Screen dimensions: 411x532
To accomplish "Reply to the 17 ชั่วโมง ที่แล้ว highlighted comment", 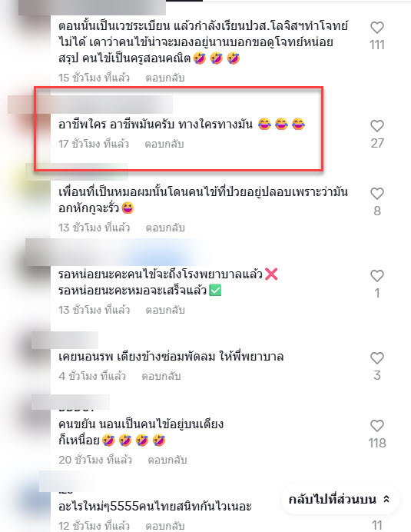I will tap(164, 144).
